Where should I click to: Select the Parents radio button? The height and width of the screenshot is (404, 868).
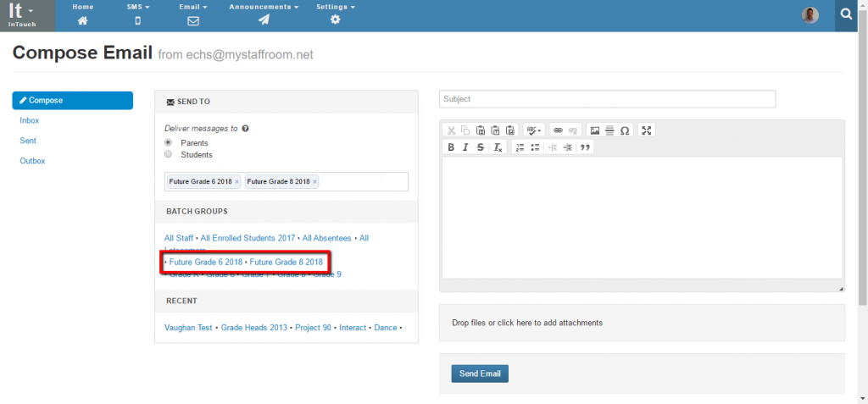point(169,142)
